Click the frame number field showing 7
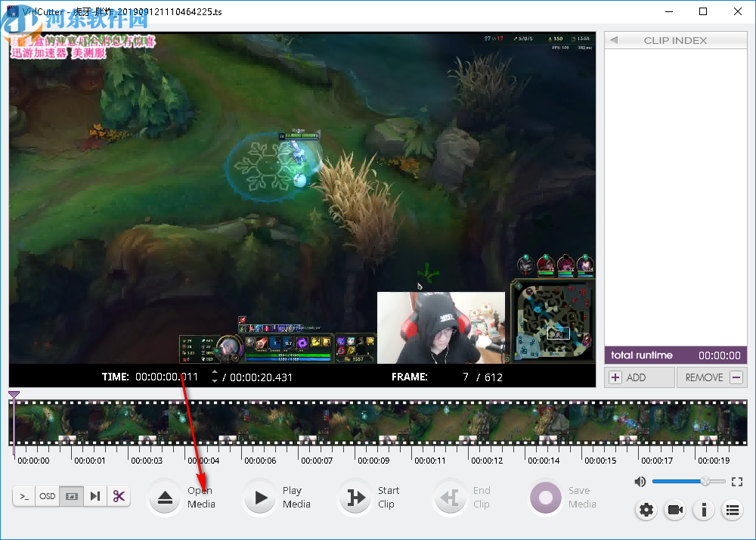Viewport: 756px width, 540px height. (465, 377)
